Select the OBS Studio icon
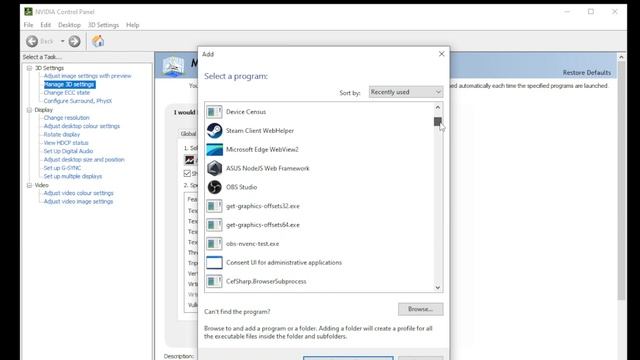 (x=214, y=187)
